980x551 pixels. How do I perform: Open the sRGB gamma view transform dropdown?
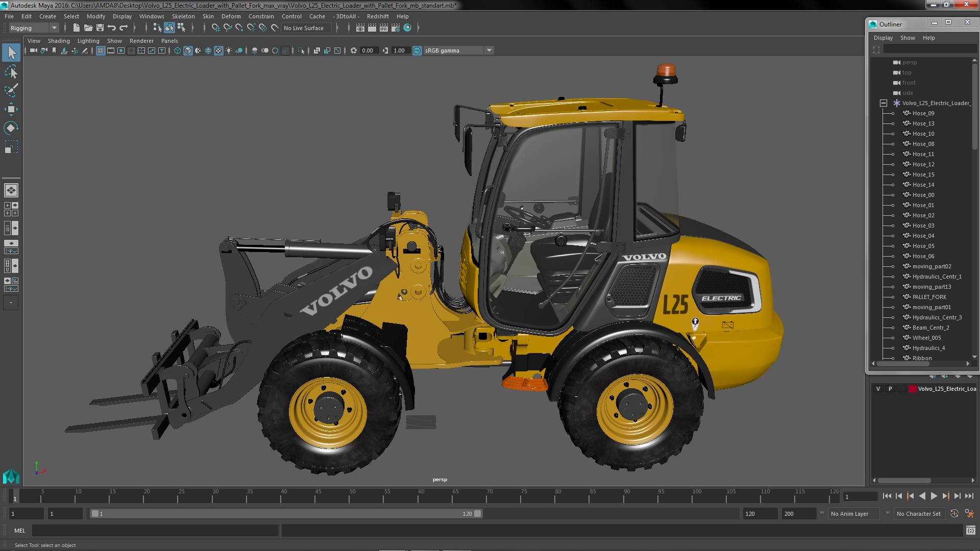[458, 51]
